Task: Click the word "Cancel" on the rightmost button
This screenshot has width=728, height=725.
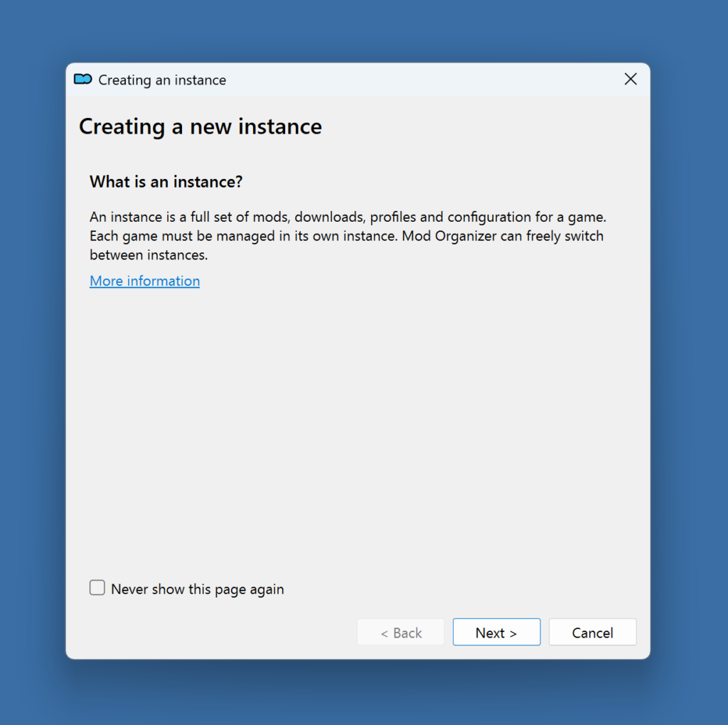Action: pyautogui.click(x=592, y=633)
